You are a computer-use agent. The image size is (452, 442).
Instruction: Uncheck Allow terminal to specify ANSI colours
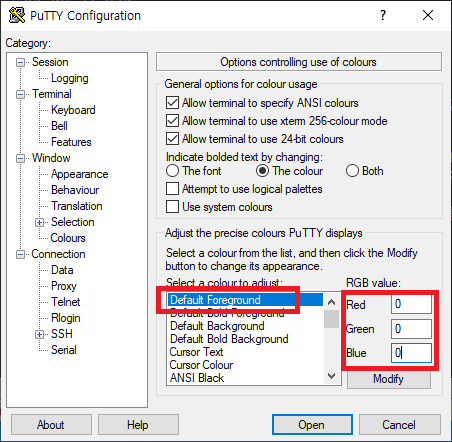(x=172, y=103)
